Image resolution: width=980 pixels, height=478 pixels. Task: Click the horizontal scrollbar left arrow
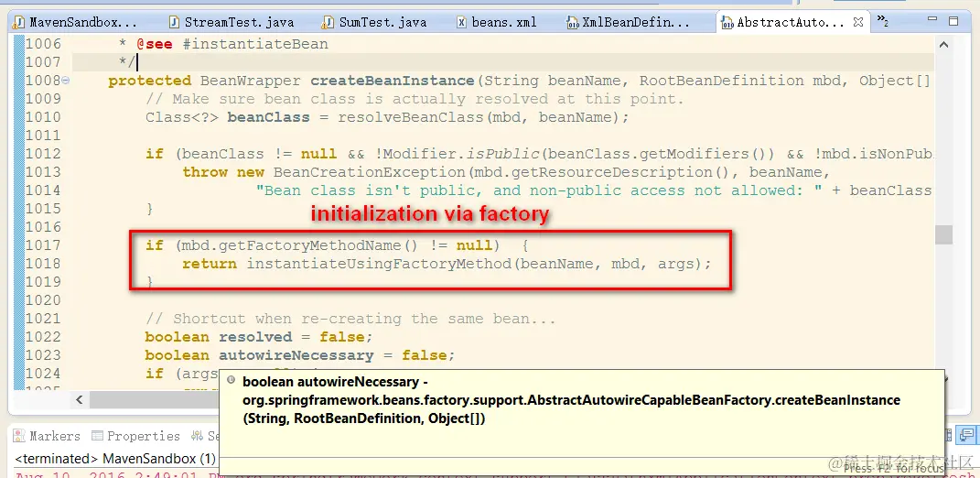80,398
